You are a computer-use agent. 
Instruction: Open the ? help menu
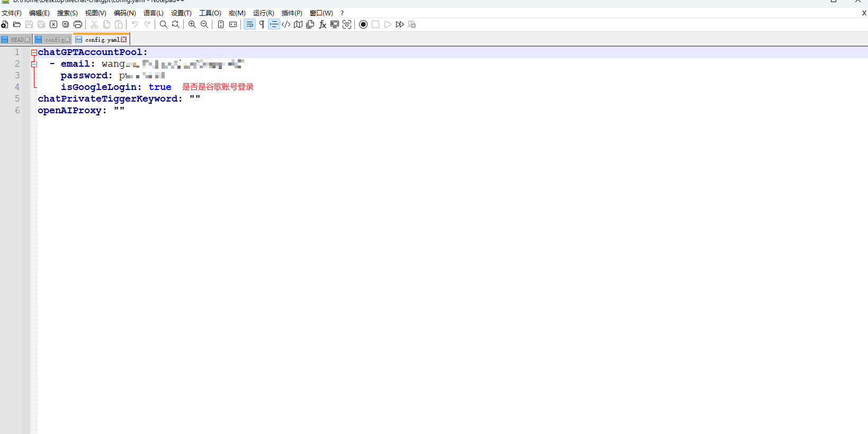[342, 13]
